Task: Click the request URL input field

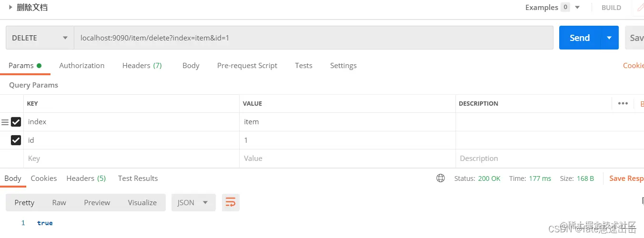Action: (x=313, y=38)
